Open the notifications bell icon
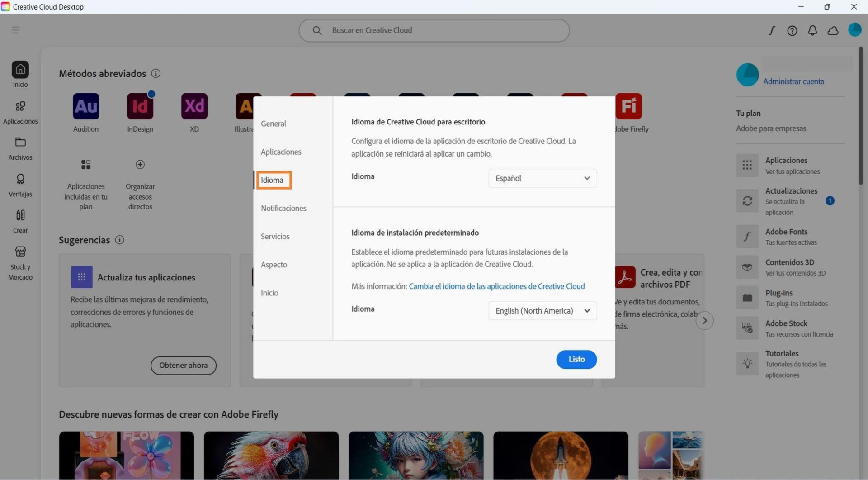Image resolution: width=868 pixels, height=480 pixels. (812, 30)
